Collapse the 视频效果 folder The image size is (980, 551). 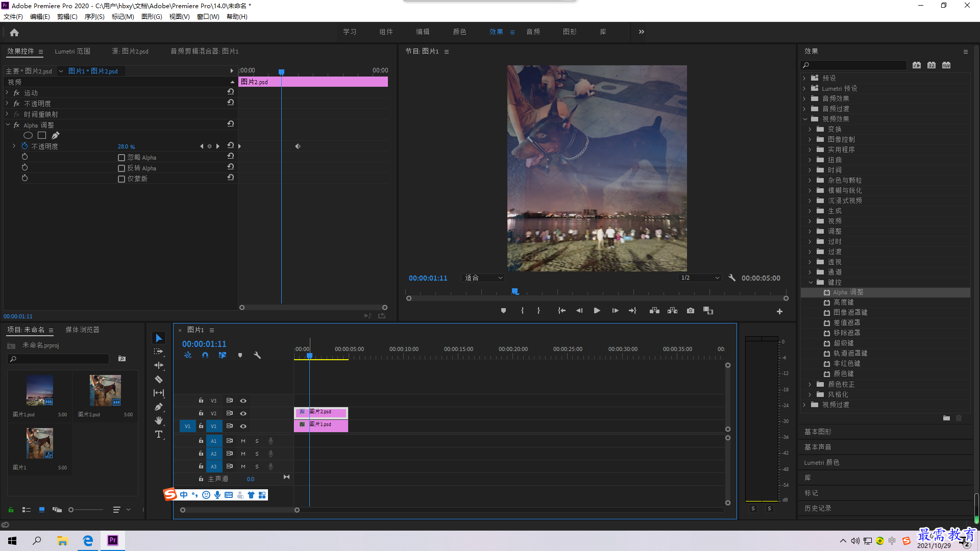click(805, 119)
